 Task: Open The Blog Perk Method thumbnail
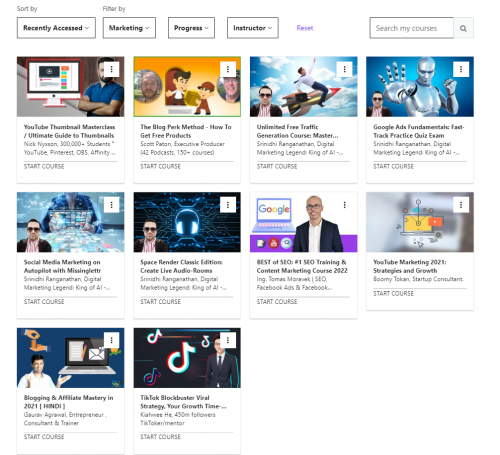point(187,87)
